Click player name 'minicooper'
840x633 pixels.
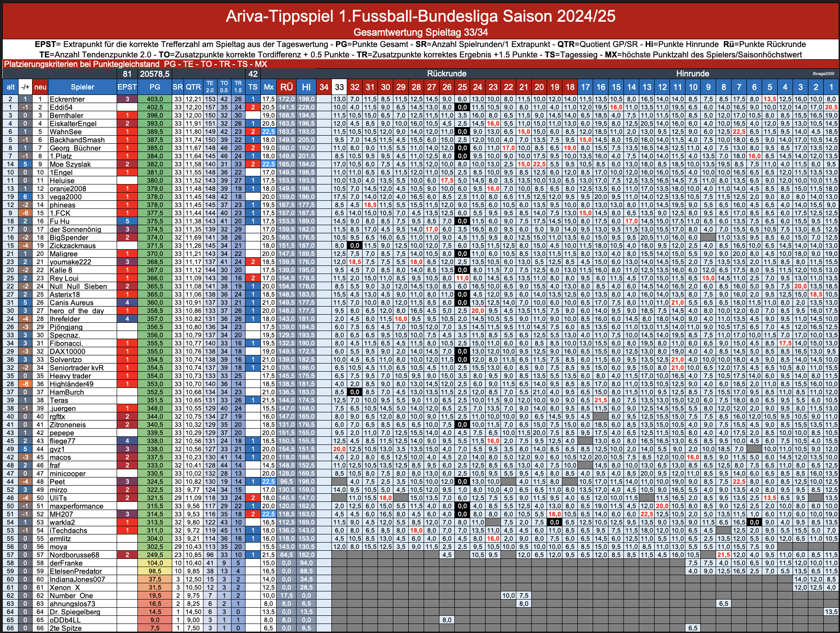(x=67, y=473)
